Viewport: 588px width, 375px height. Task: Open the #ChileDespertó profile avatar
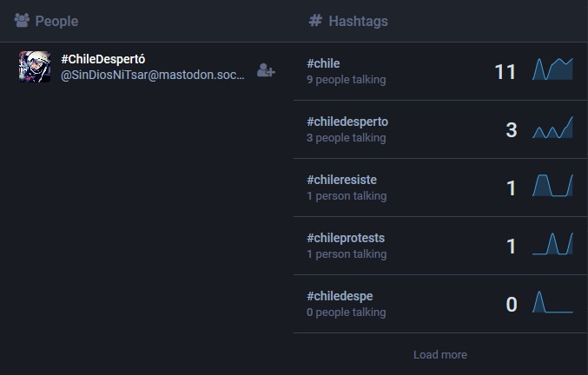pyautogui.click(x=35, y=67)
